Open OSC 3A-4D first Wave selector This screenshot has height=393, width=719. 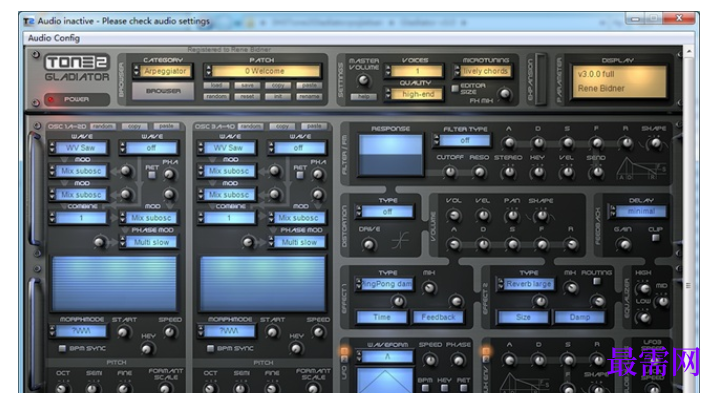click(x=228, y=148)
